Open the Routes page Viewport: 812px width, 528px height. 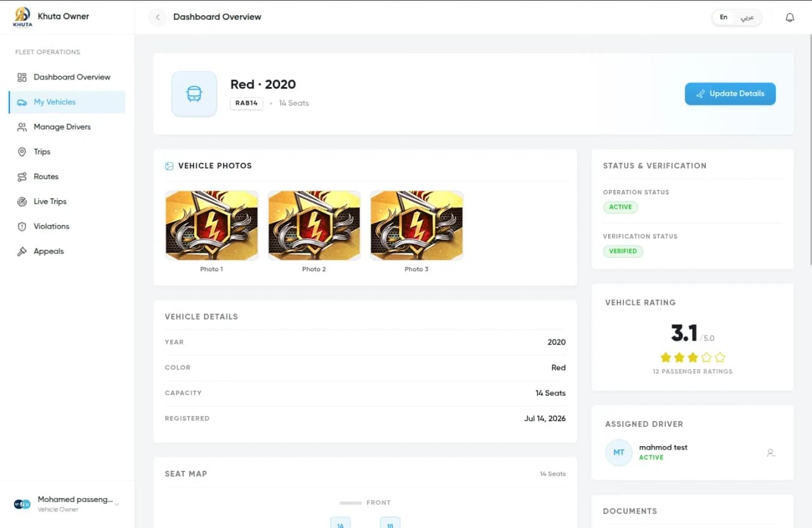[x=67, y=176]
